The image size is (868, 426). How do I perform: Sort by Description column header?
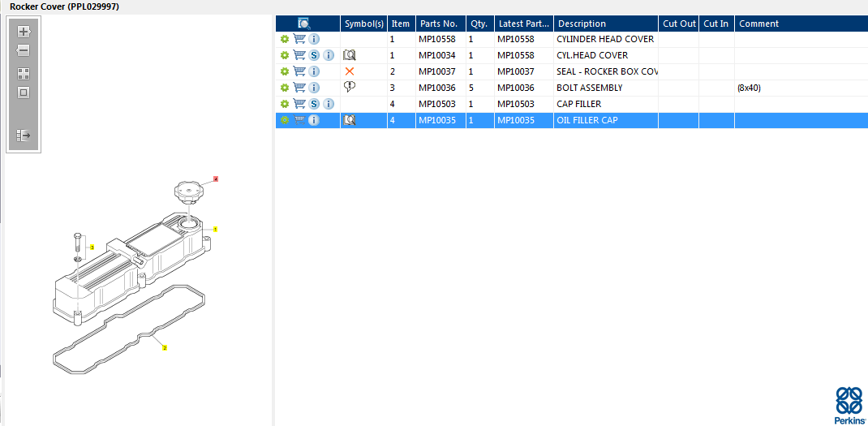pos(606,24)
